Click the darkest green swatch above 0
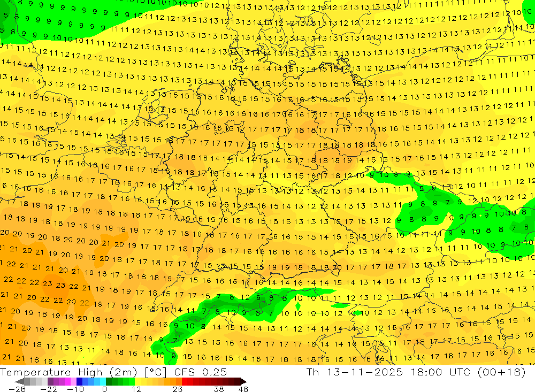This screenshot has width=535, height=392. tap(109, 381)
